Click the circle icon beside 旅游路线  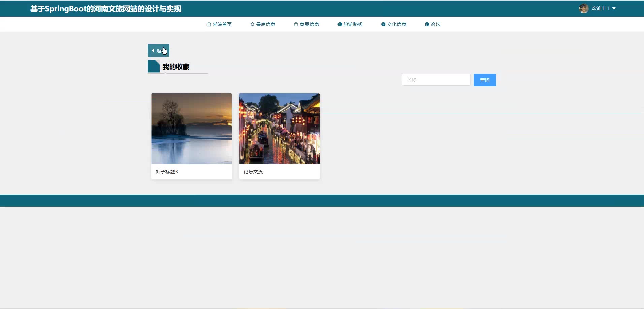(340, 24)
